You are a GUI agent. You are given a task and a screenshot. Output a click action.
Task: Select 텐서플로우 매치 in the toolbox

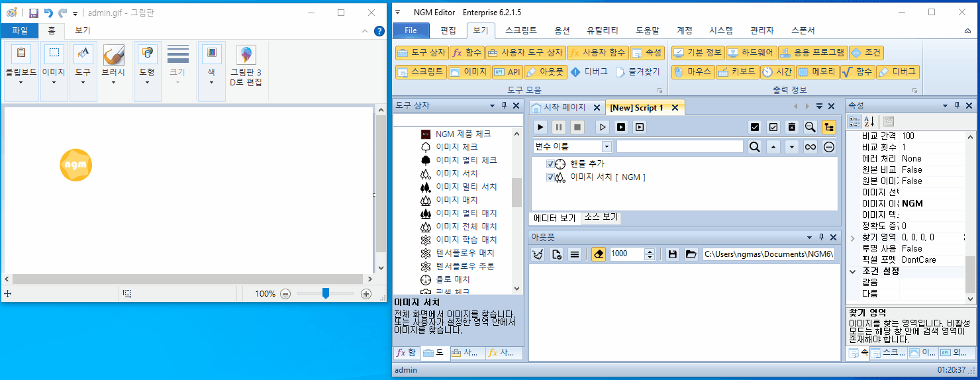[x=465, y=253]
